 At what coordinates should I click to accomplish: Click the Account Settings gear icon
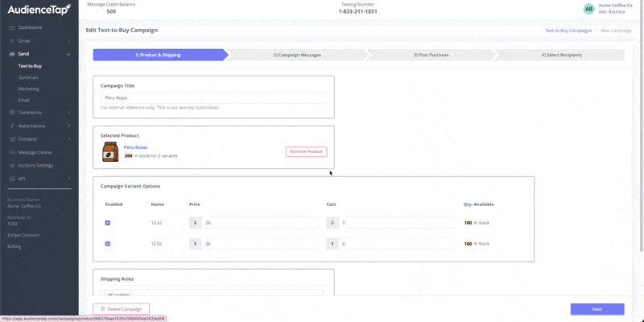[11, 165]
